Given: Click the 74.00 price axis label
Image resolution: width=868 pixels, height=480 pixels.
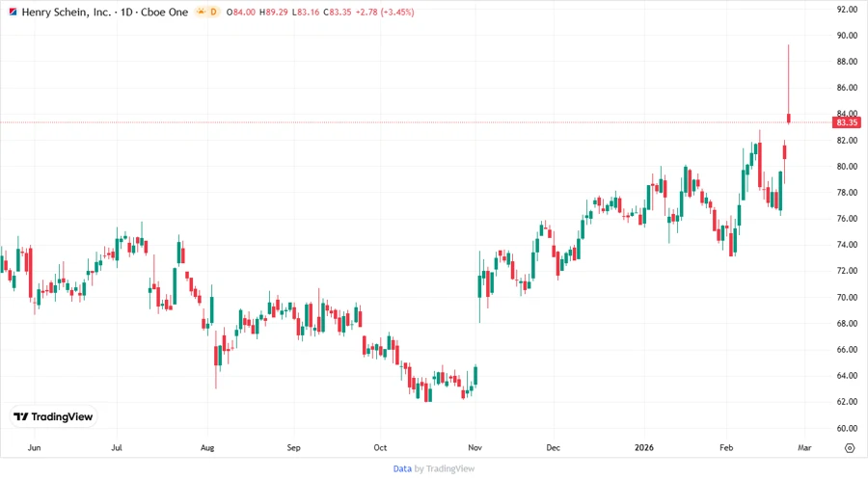Looking at the screenshot, I should pyautogui.click(x=847, y=245).
